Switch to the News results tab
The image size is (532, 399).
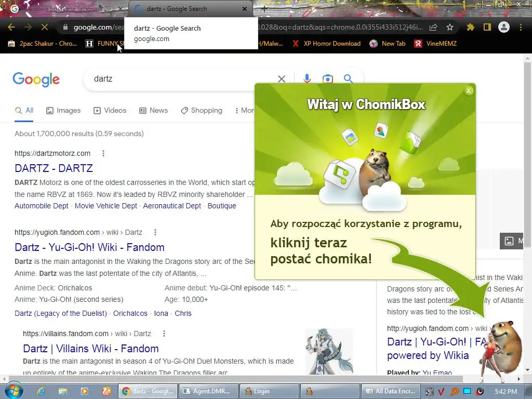(154, 111)
